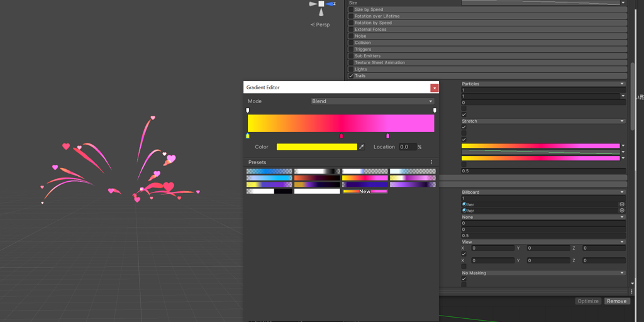Image resolution: width=644 pixels, height=322 pixels.
Task: Open the gradient Mode Blend dropdown
Action: pos(372,101)
